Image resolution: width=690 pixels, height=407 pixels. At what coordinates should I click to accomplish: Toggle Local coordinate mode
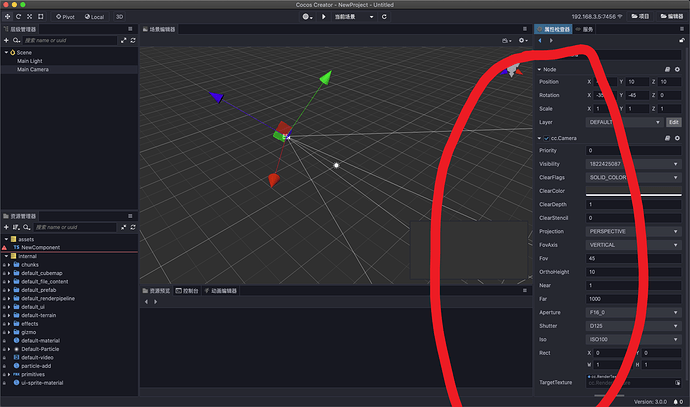click(95, 17)
